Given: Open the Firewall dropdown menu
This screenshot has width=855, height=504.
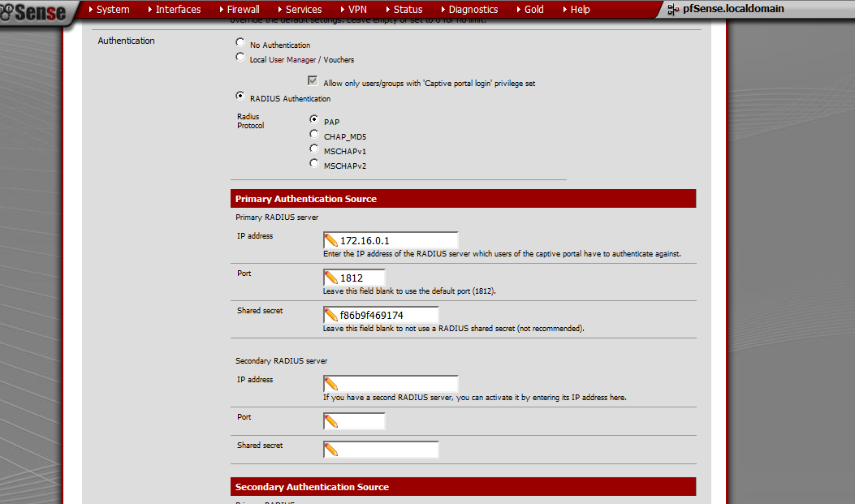Looking at the screenshot, I should tap(243, 10).
